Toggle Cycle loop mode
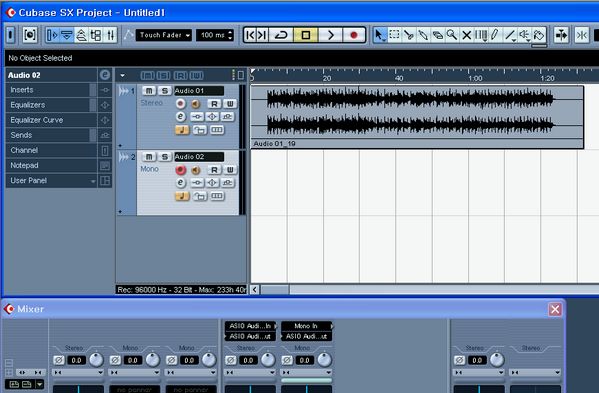The image size is (599, 393). (281, 35)
